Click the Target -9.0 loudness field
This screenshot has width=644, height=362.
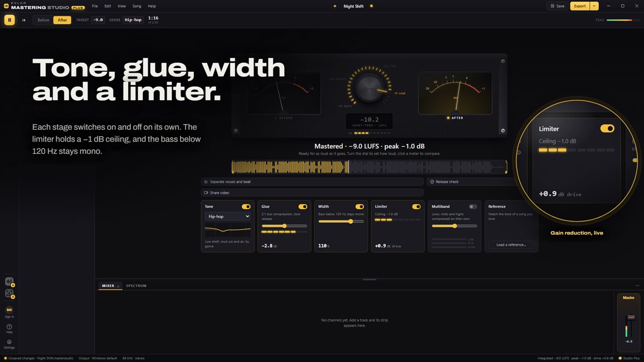pyautogui.click(x=98, y=20)
